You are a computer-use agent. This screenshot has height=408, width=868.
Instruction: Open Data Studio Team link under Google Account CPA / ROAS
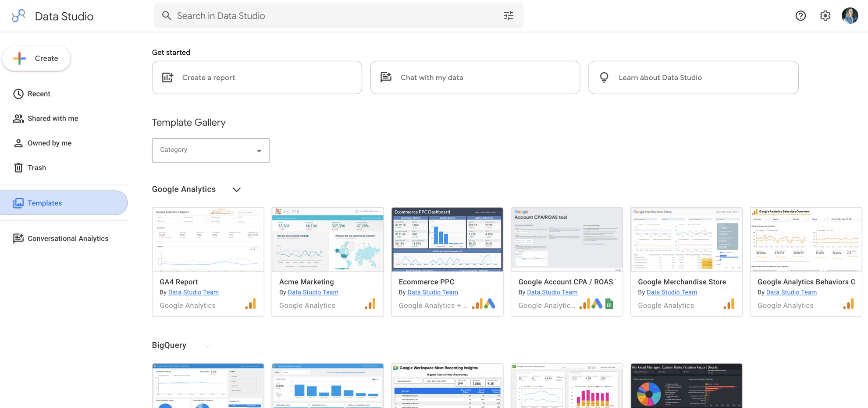(552, 292)
